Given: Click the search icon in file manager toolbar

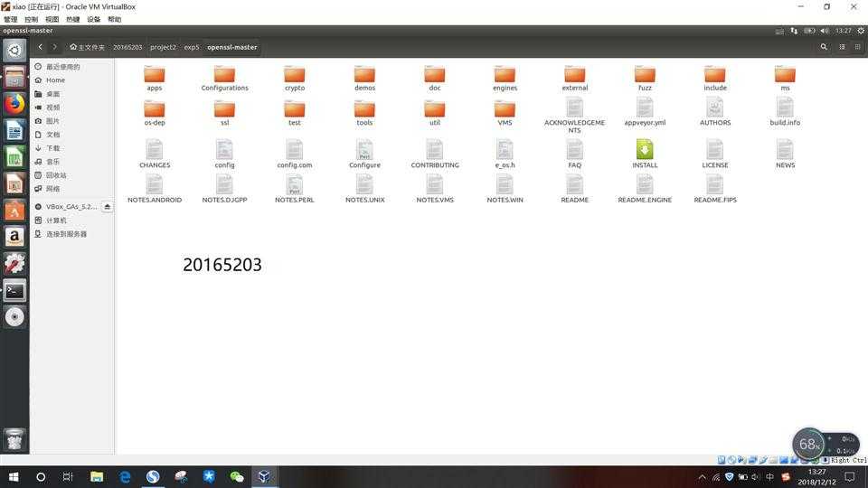Looking at the screenshot, I should pos(824,47).
